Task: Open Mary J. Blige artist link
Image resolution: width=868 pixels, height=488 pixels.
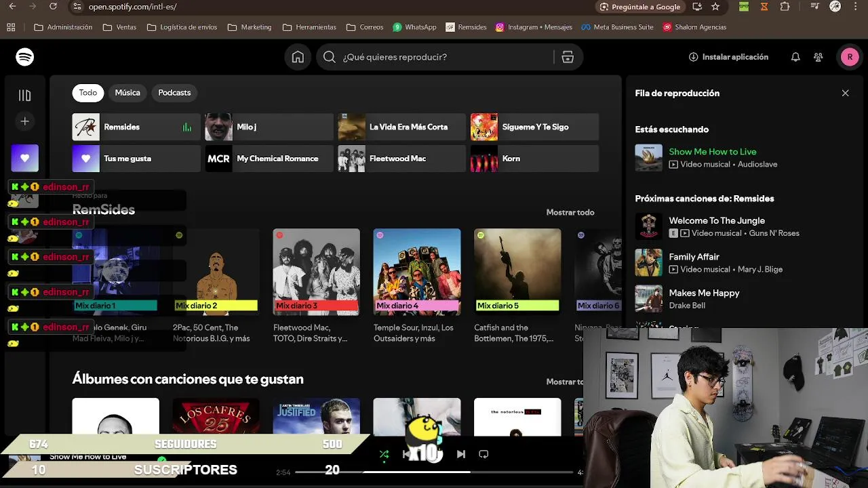Action: [760, 269]
